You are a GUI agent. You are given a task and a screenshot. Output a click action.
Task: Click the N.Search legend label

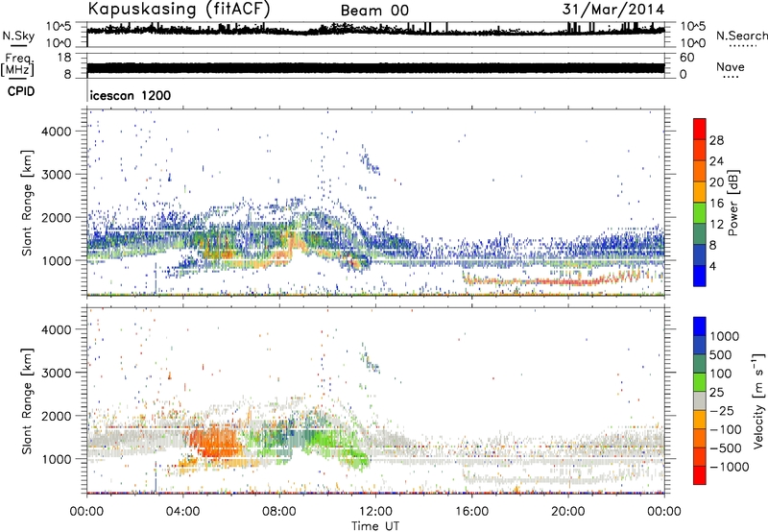(741, 36)
